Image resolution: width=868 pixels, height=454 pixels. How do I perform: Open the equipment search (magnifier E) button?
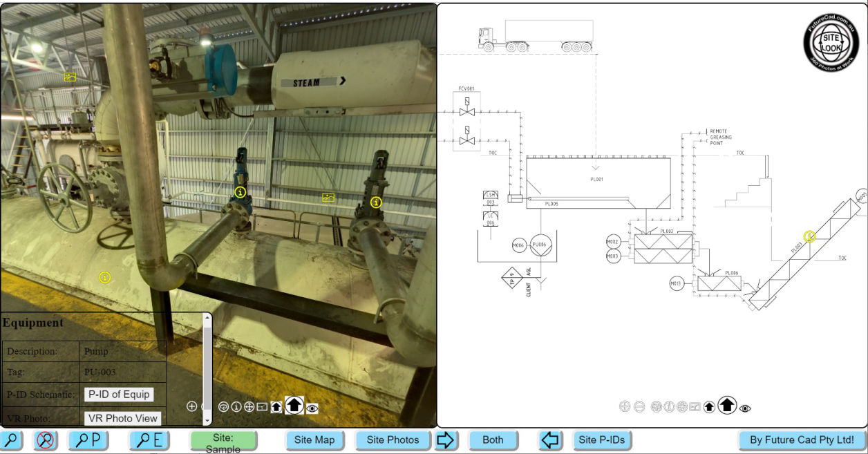pyautogui.click(x=149, y=440)
